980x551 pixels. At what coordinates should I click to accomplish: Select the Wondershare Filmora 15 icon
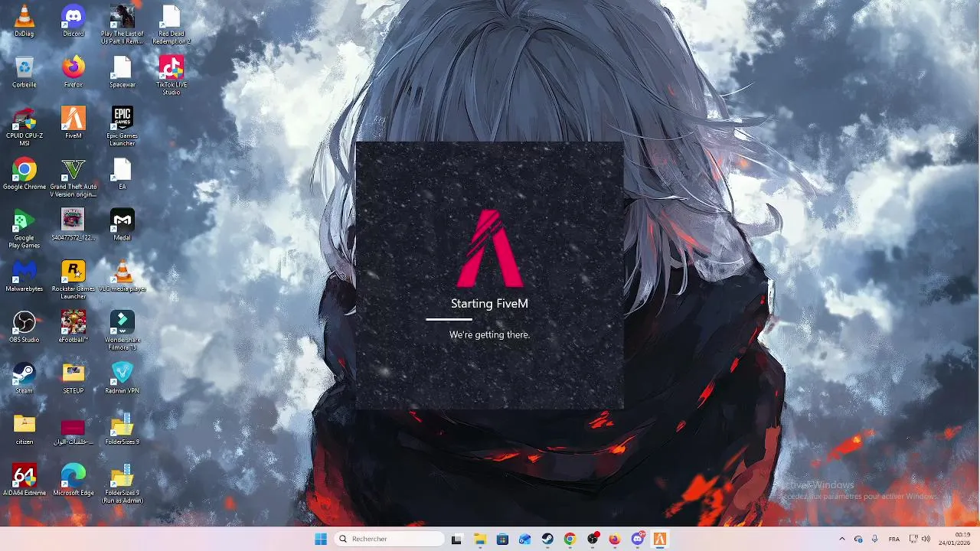(122, 331)
